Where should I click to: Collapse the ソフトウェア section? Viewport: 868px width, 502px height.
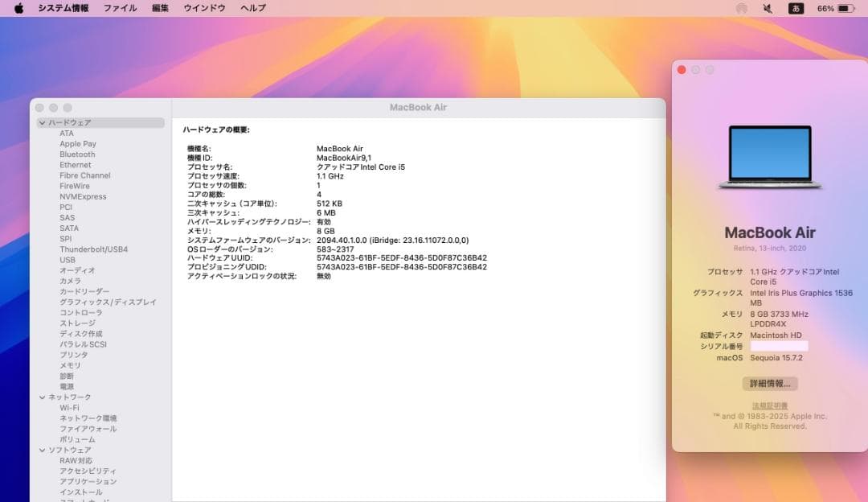(43, 449)
